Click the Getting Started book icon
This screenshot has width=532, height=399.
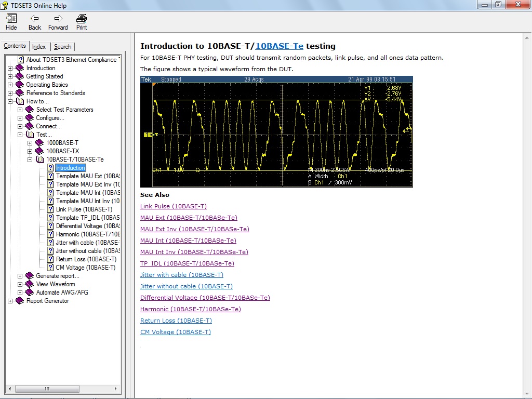pyautogui.click(x=20, y=76)
